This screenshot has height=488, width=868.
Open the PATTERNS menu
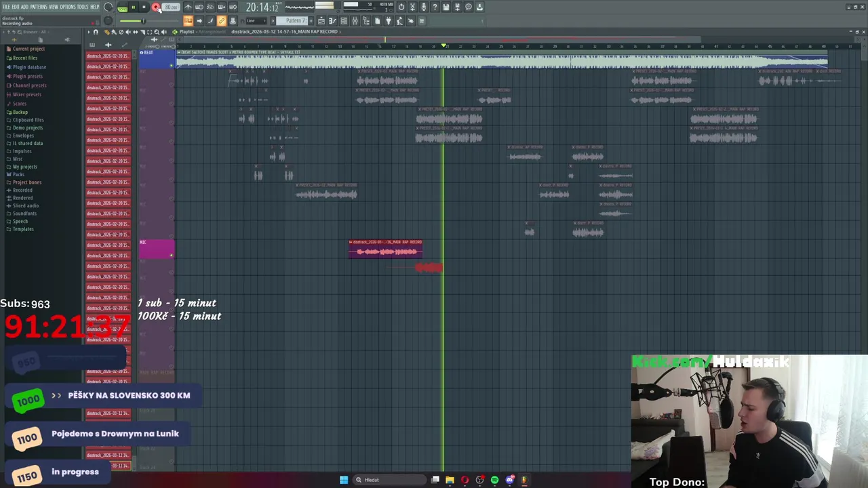click(39, 7)
